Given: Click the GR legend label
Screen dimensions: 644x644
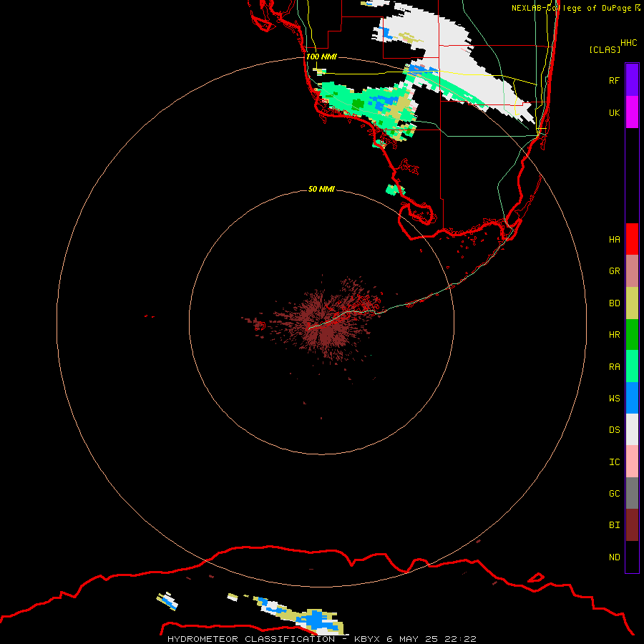Looking at the screenshot, I should (614, 271).
